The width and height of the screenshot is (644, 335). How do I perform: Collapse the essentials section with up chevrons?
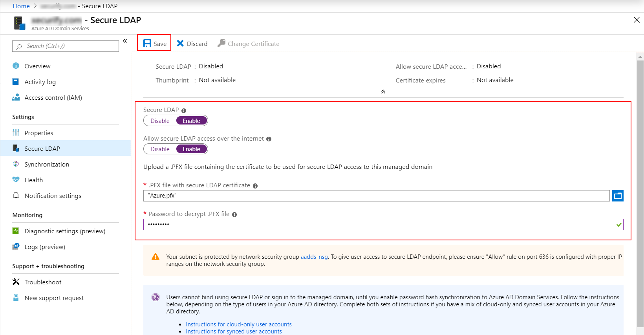coord(383,92)
